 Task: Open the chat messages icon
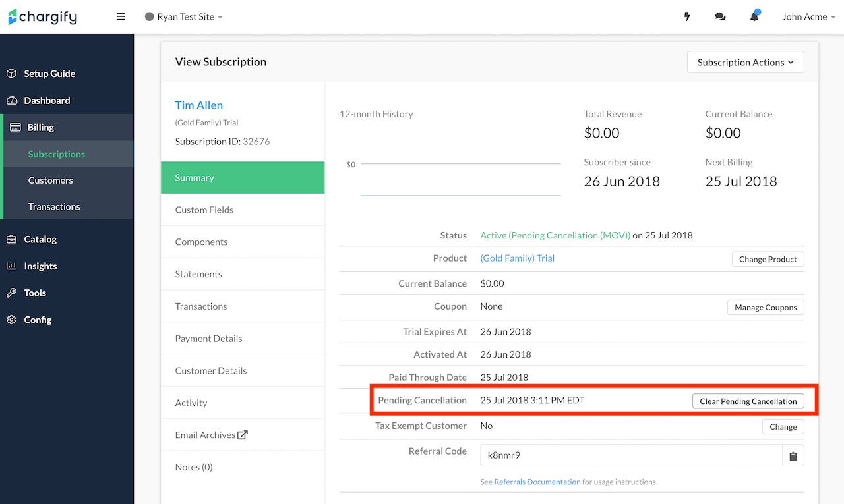[720, 16]
